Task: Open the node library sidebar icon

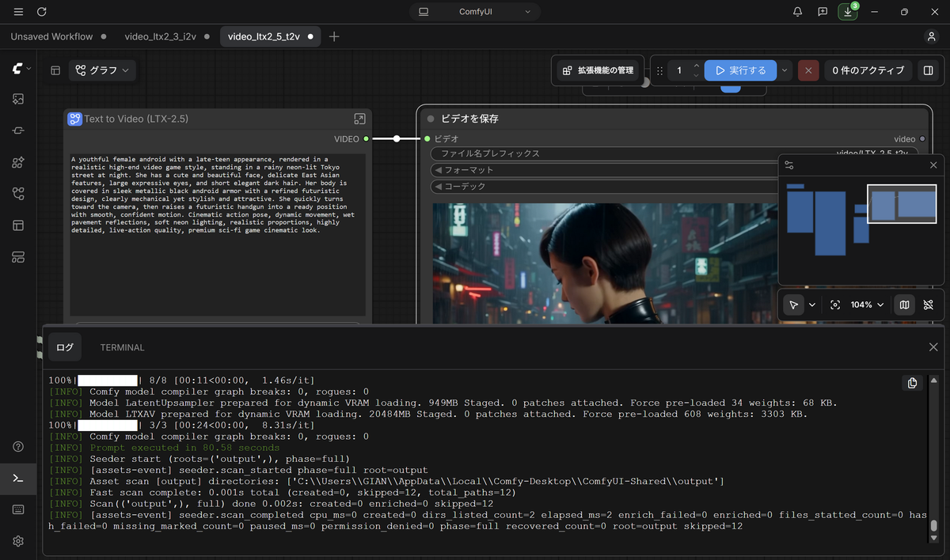Action: tap(18, 131)
